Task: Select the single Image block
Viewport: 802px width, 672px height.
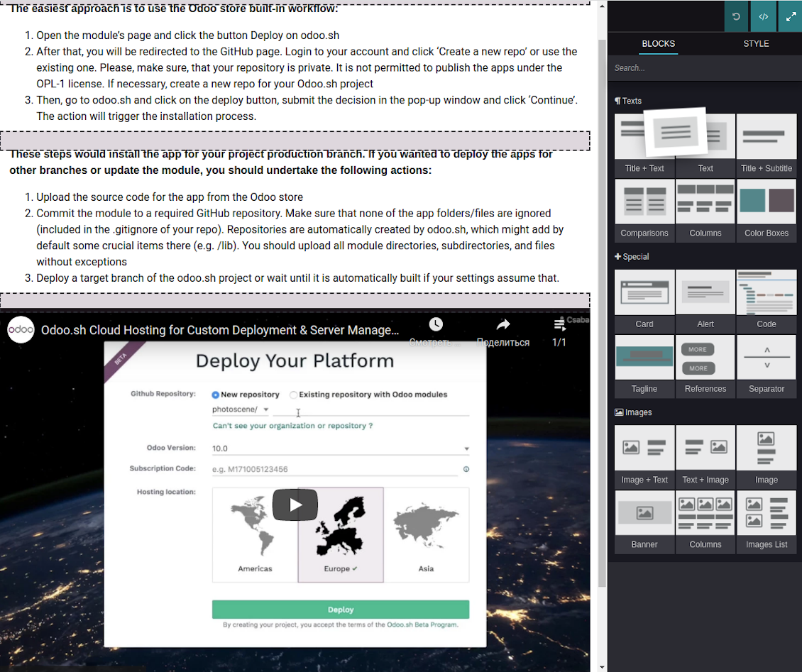Action: click(x=767, y=457)
